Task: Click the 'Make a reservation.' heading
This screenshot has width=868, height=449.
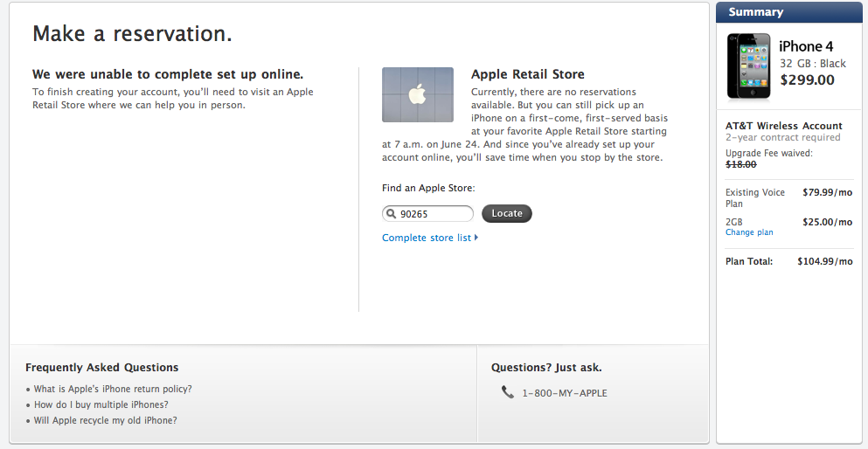Action: pos(132,34)
